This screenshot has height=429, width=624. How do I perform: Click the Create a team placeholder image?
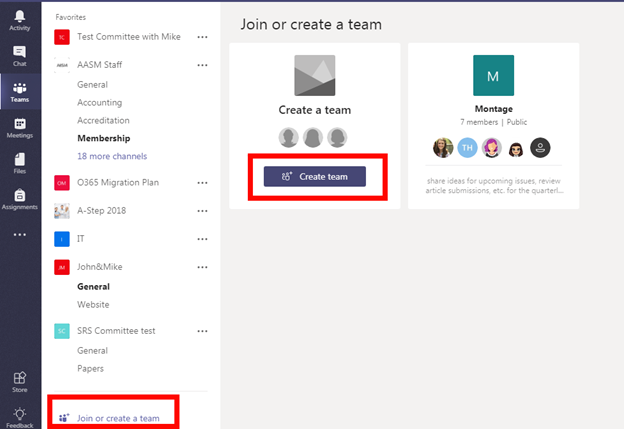click(x=315, y=75)
